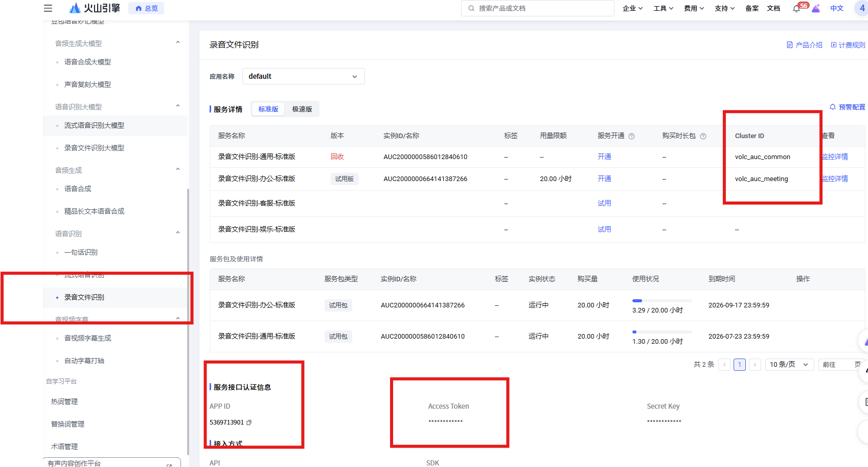The height and width of the screenshot is (467, 868).
Task: Click the purple AI assistant icon
Action: [x=816, y=8]
